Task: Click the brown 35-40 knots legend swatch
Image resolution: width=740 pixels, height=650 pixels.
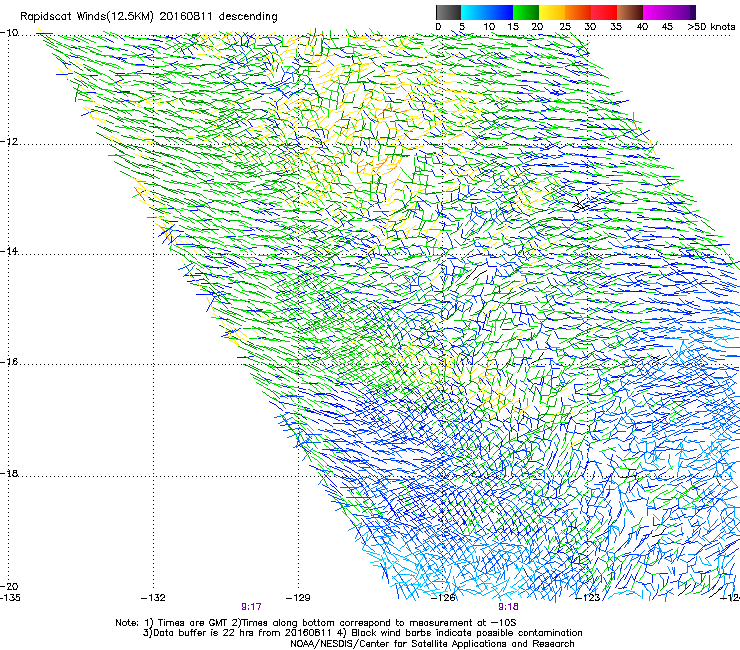Action: click(x=630, y=12)
